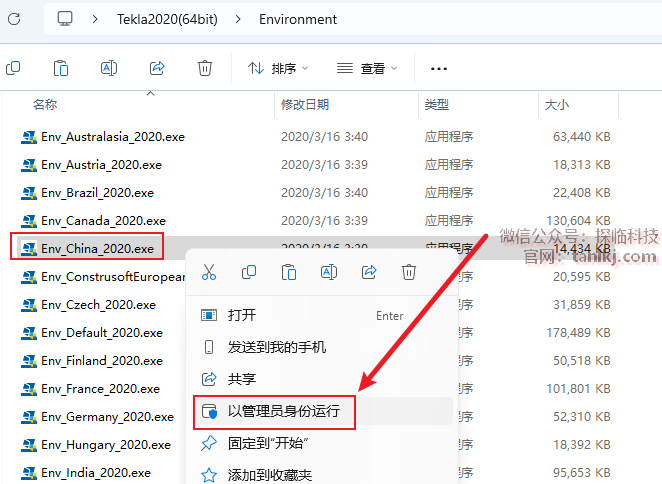Click the toolbar Rename icon
Viewport: 662px width, 484px height.
pyautogui.click(x=109, y=68)
